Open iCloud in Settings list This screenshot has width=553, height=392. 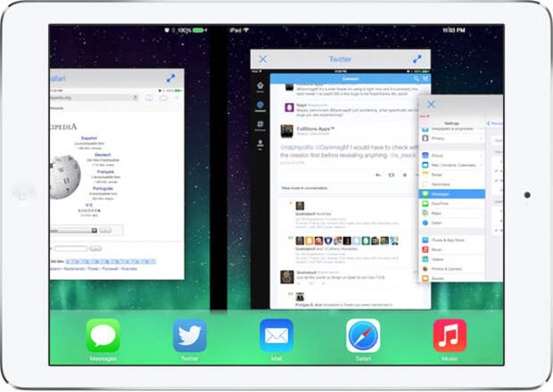click(x=452, y=155)
